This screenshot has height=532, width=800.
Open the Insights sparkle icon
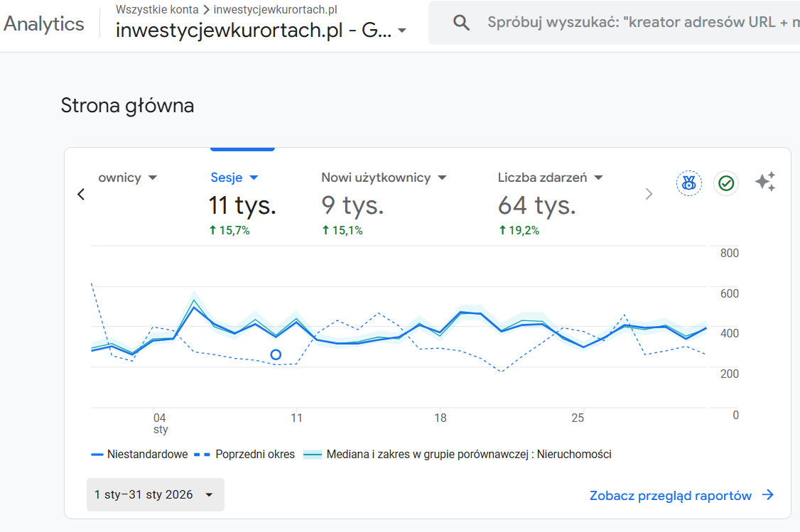[x=764, y=183]
